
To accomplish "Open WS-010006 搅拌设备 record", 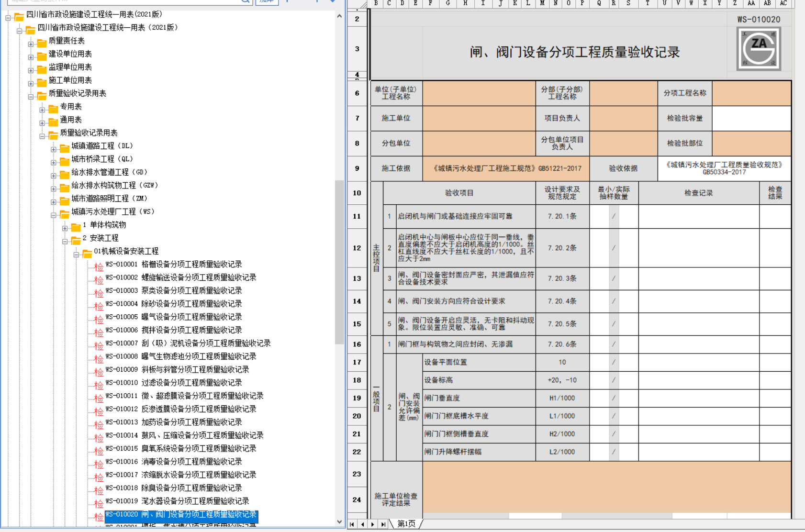I will coord(174,330).
